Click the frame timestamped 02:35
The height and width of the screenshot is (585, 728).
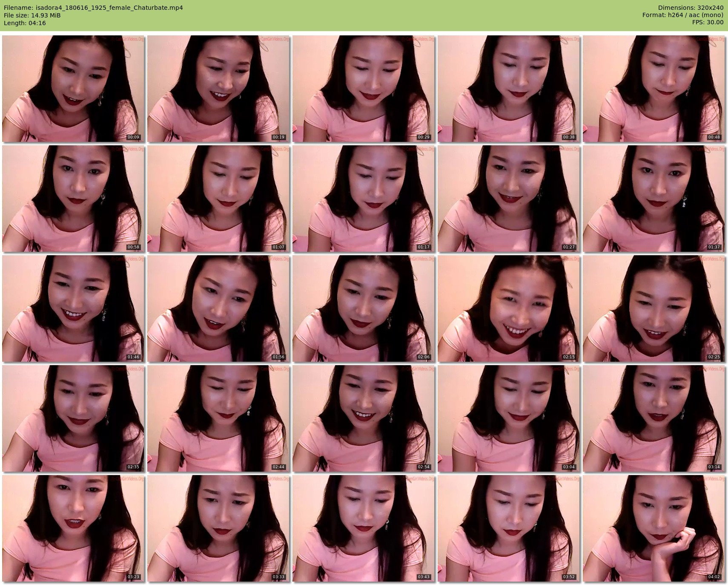(73, 418)
